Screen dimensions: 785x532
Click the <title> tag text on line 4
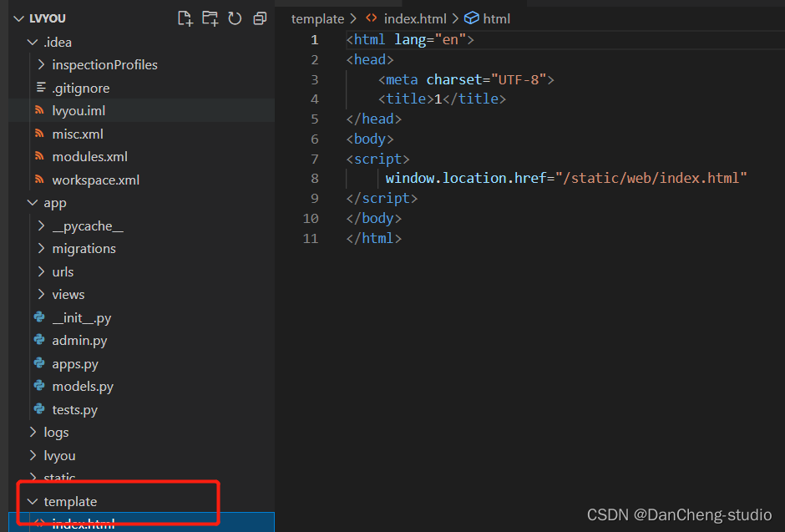[406, 99]
